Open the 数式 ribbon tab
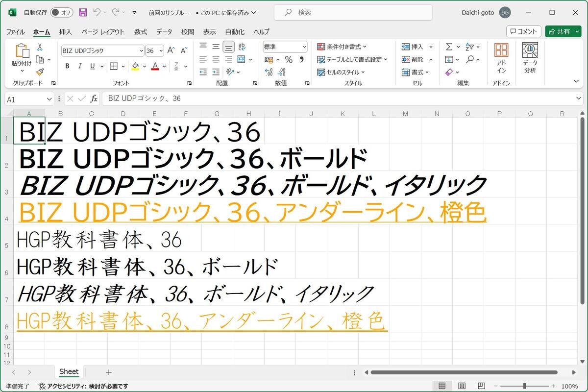The width and height of the screenshot is (588, 392). (x=141, y=32)
